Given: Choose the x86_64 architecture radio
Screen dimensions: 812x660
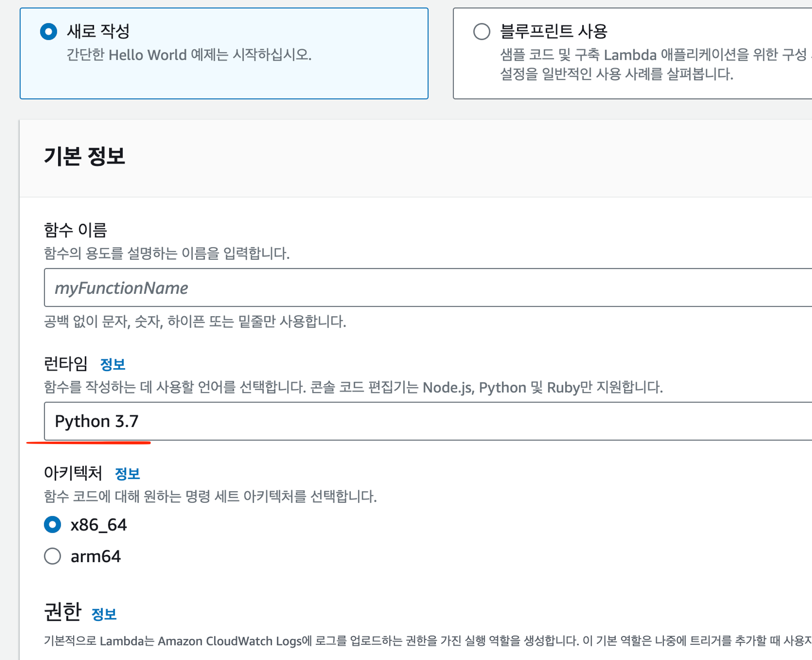Looking at the screenshot, I should coord(52,524).
